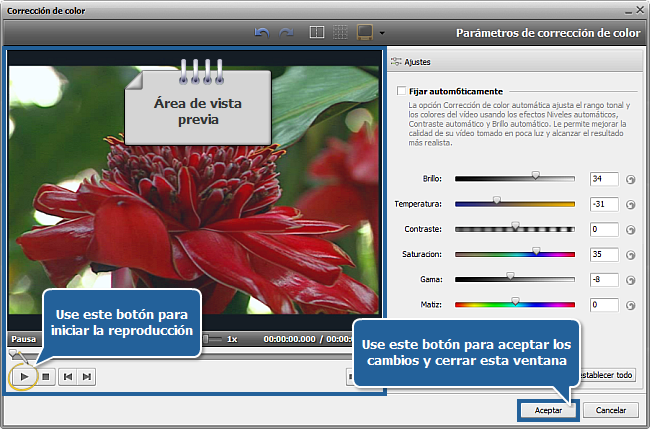Reset the Temperatura value icon
The height and width of the screenshot is (429, 650).
(630, 205)
